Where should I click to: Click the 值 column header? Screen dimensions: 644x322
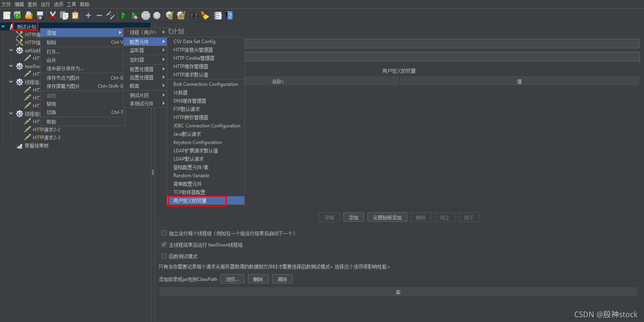tap(520, 81)
